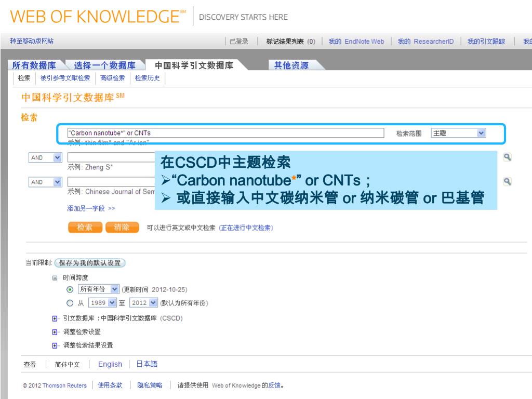Open the 主题 search scope dropdown
The image size is (532, 399).
pyautogui.click(x=458, y=133)
